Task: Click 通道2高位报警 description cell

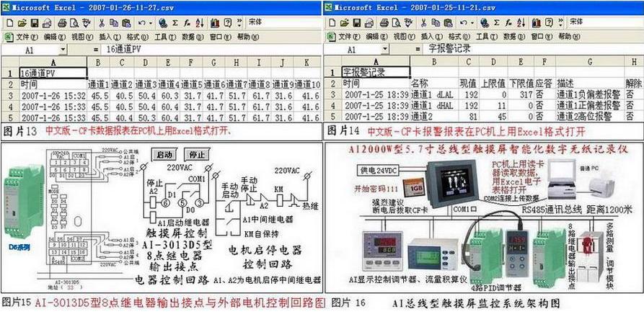Action: [590, 117]
